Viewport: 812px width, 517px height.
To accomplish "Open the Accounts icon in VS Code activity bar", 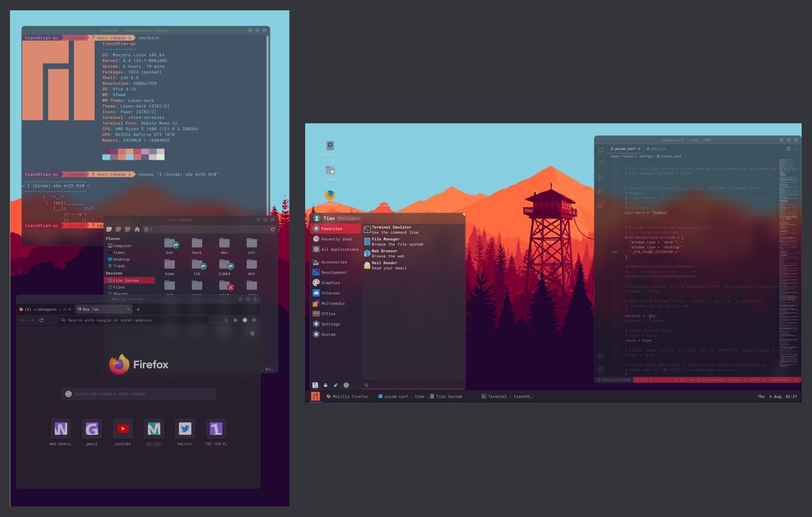I will point(600,356).
